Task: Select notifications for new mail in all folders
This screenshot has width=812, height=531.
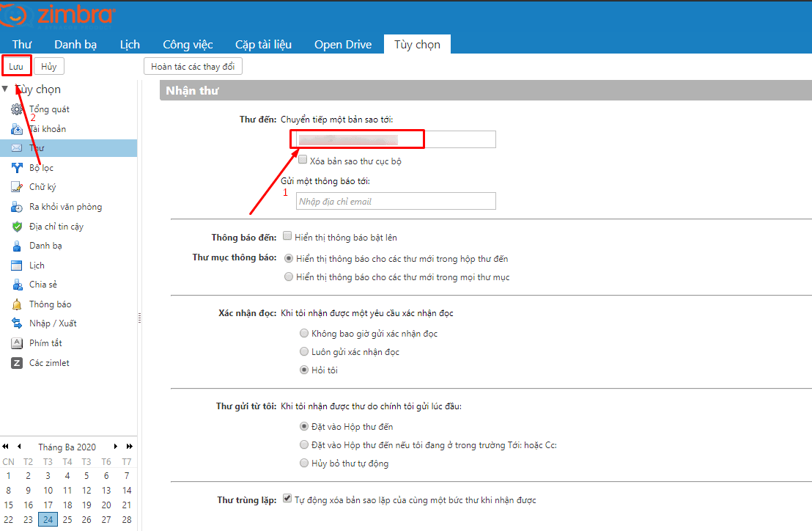Action: [x=289, y=277]
